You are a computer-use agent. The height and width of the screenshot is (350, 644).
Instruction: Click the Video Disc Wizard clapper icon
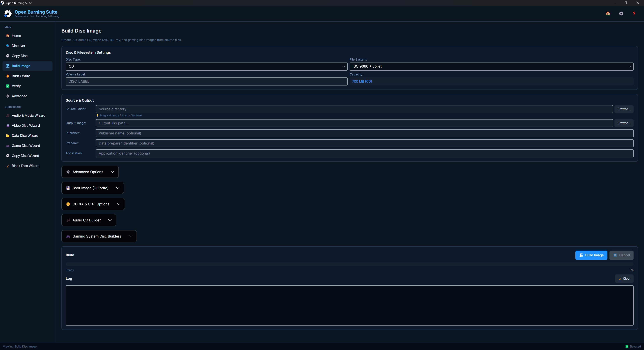(x=8, y=125)
